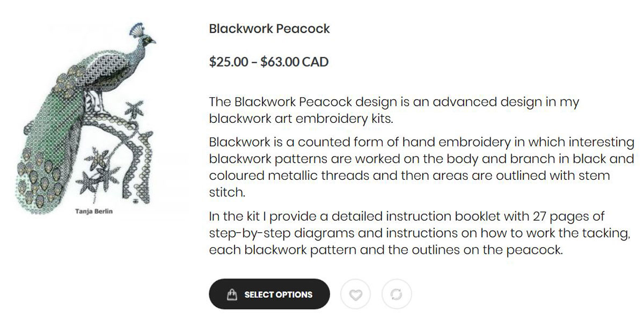Open the Blackwork Peacock title link
644x330 pixels.
[269, 28]
